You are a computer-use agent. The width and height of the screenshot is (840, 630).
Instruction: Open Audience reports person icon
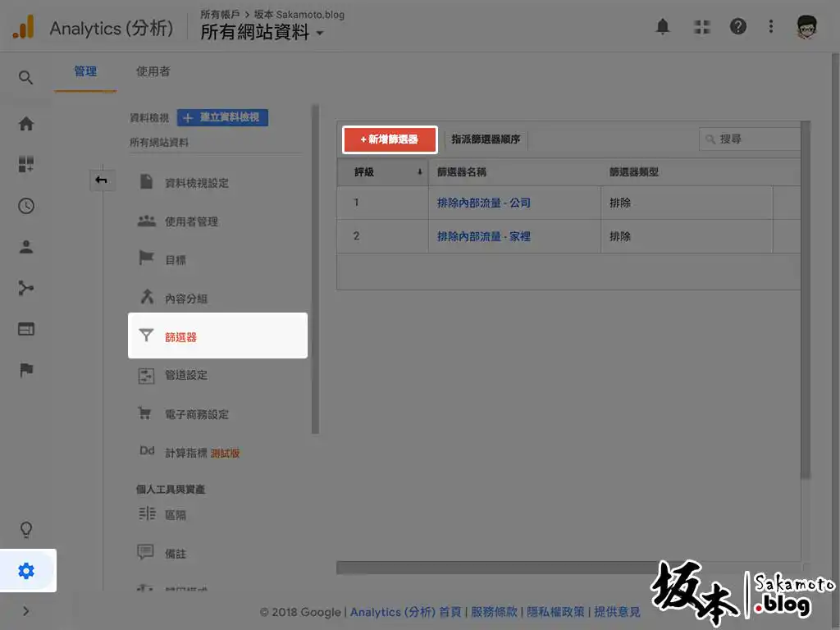click(x=26, y=247)
